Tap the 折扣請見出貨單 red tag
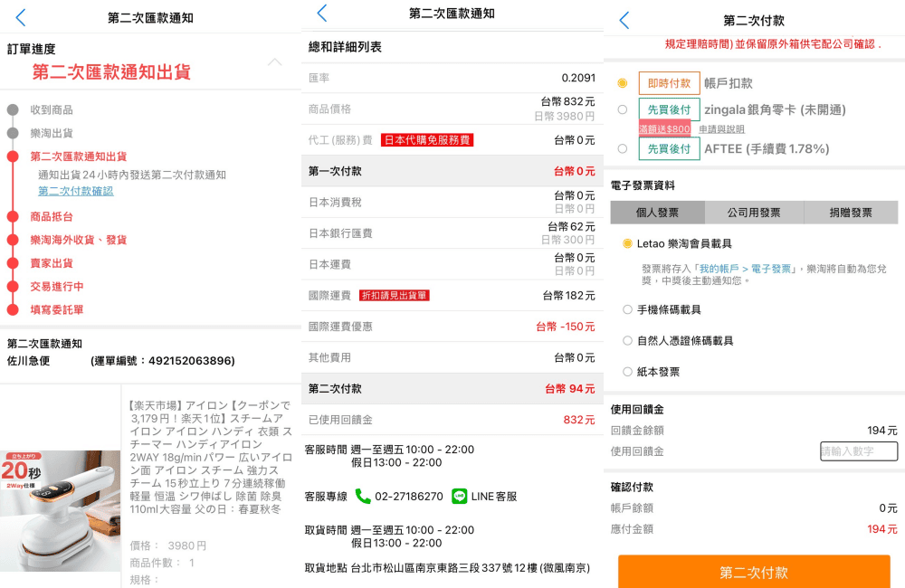 [x=395, y=295]
